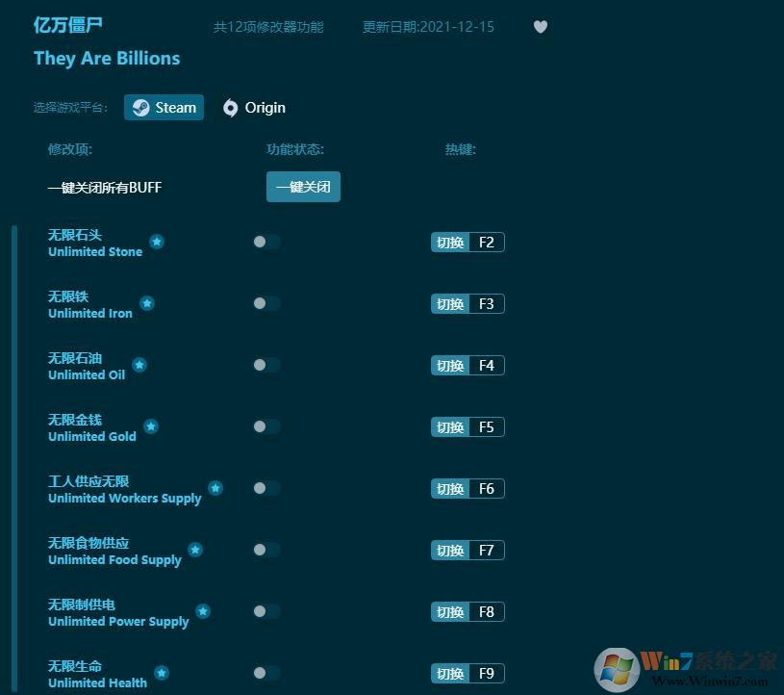This screenshot has height=695, width=784.
Task: Click the star icon beside Unlimited Health
Action: tap(162, 673)
